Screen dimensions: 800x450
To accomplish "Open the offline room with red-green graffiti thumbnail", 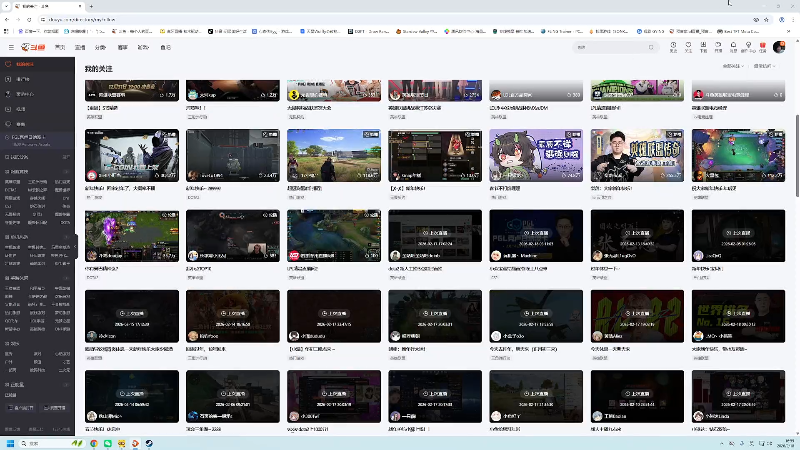I will [637, 316].
